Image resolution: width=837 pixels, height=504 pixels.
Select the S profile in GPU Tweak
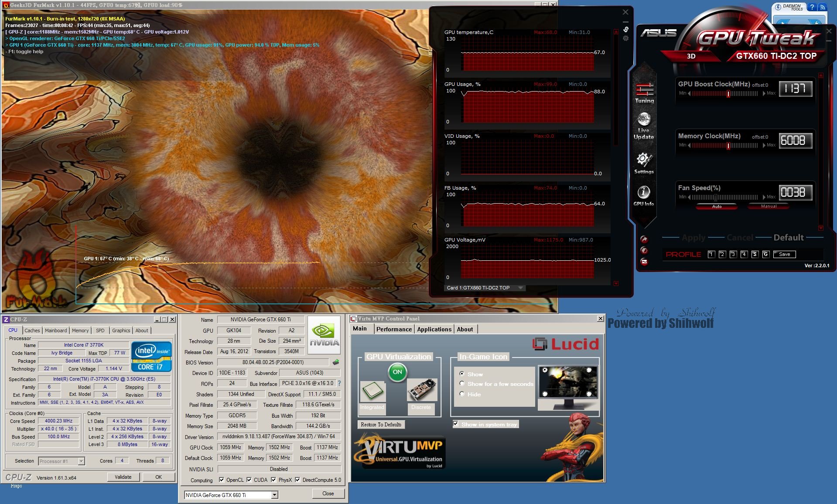click(x=755, y=254)
